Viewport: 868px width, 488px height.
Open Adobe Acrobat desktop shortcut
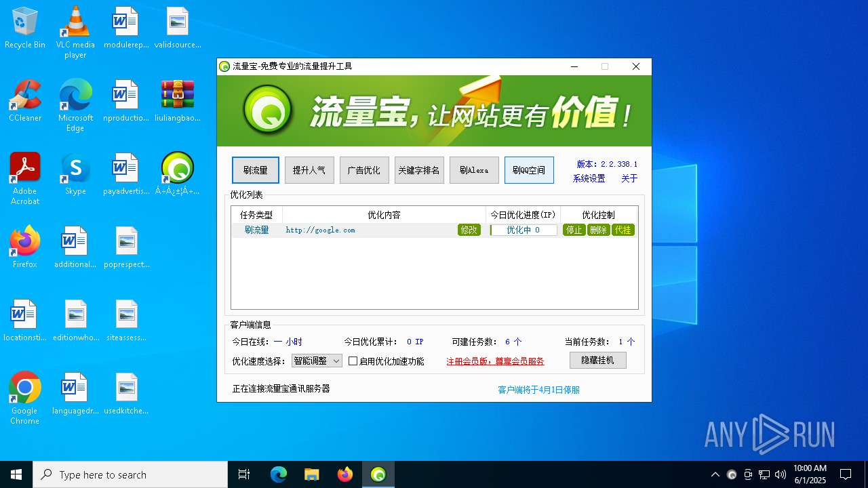(x=25, y=179)
